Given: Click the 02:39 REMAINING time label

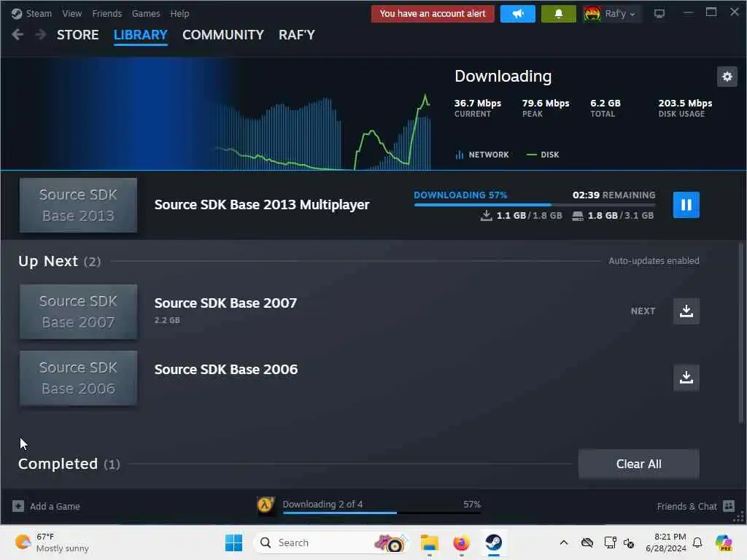Looking at the screenshot, I should (x=614, y=195).
